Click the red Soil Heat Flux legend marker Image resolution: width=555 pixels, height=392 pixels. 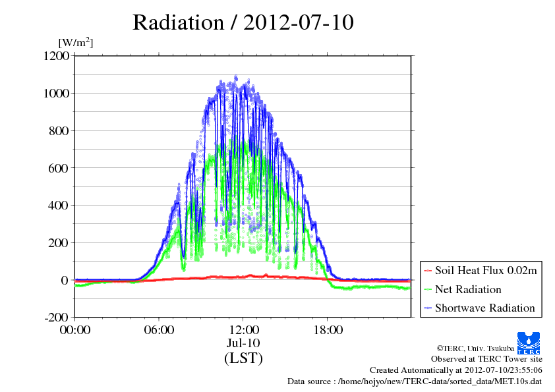(427, 271)
